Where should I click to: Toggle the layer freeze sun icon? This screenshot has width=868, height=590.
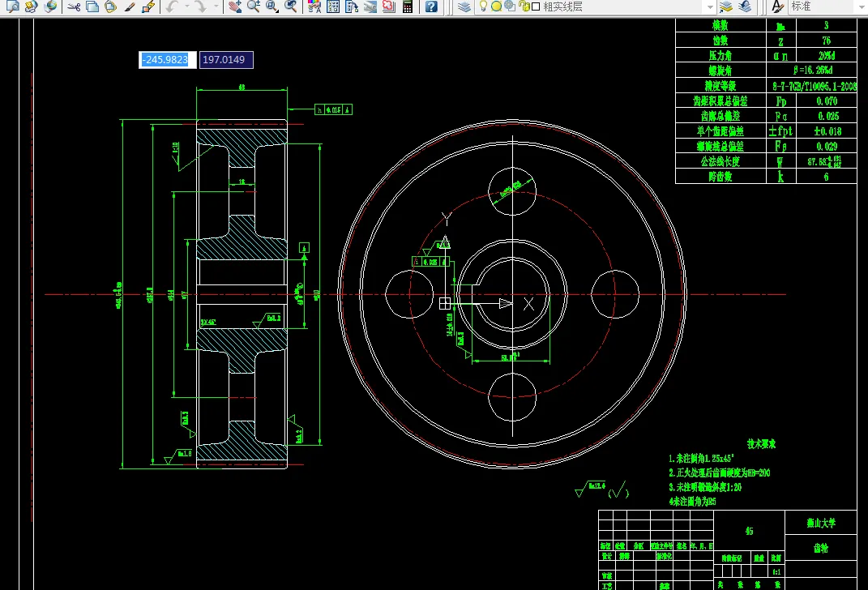coord(497,6)
